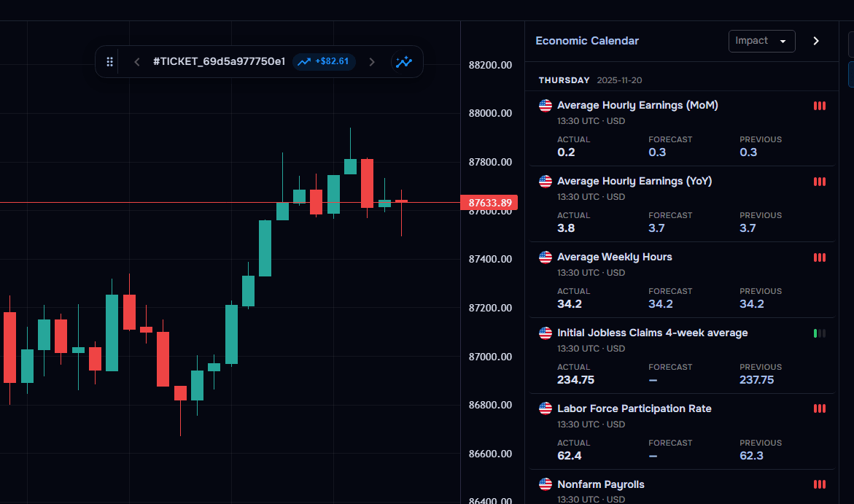
Task: Click the +$82.61 profit badge
Action: pos(323,61)
